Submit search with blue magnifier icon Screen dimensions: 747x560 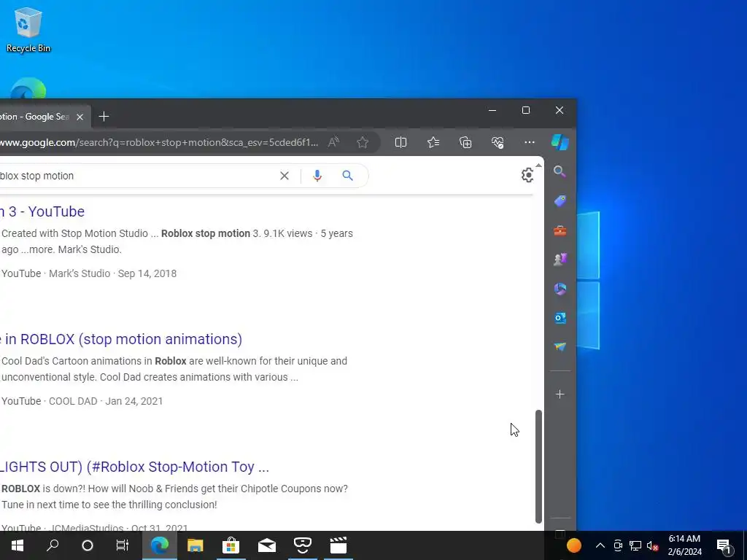click(348, 176)
